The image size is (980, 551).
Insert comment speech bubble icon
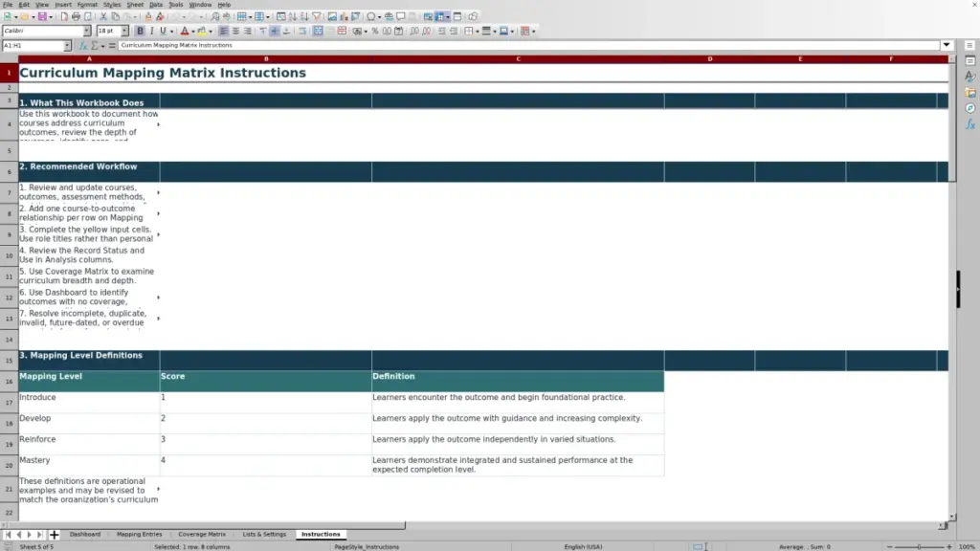[x=401, y=17]
